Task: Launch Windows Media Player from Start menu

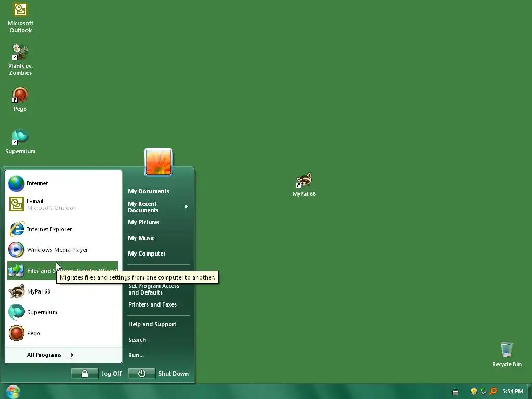Action: 63,250
